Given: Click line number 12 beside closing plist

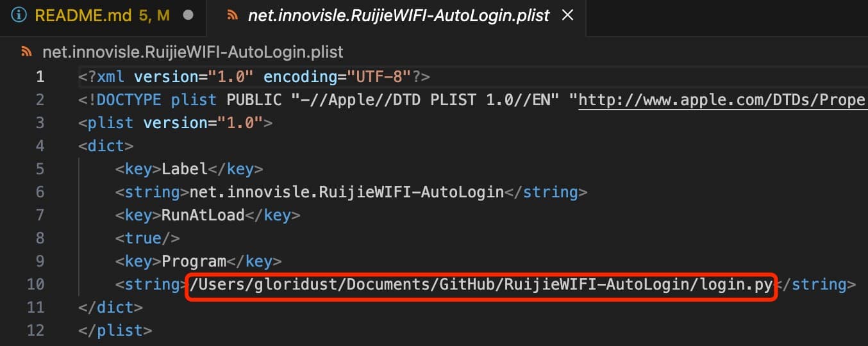Looking at the screenshot, I should coord(36,331).
